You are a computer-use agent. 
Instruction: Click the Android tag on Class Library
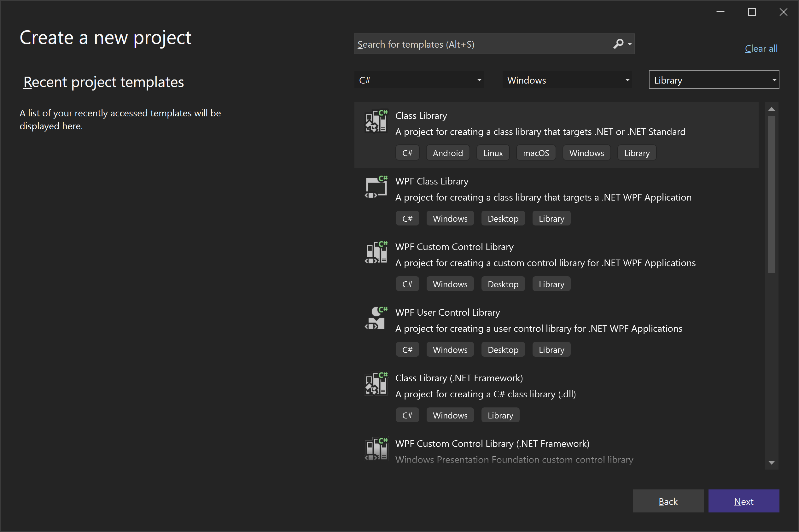[x=448, y=153]
